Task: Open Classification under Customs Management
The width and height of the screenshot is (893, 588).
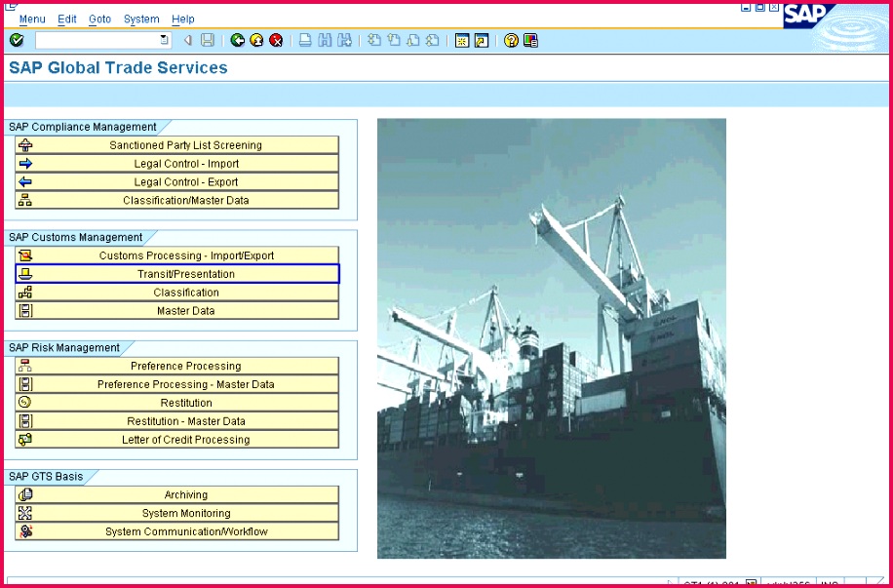Action: 177,293
